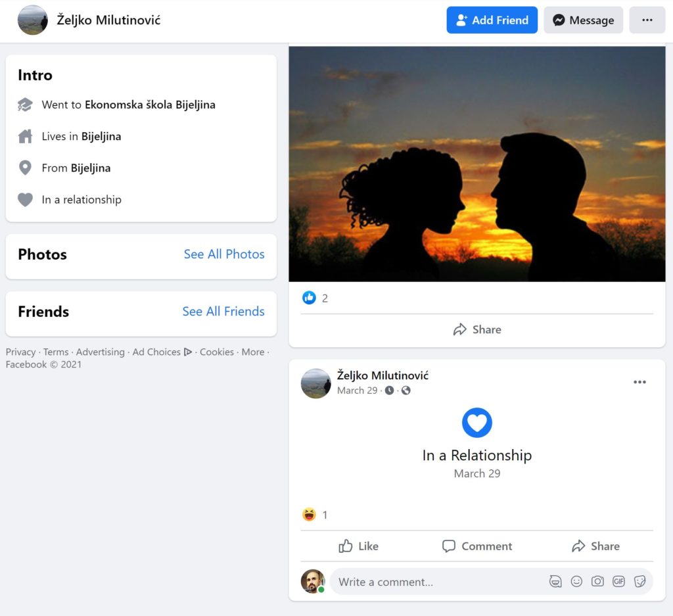Expand the More footer link

point(252,352)
